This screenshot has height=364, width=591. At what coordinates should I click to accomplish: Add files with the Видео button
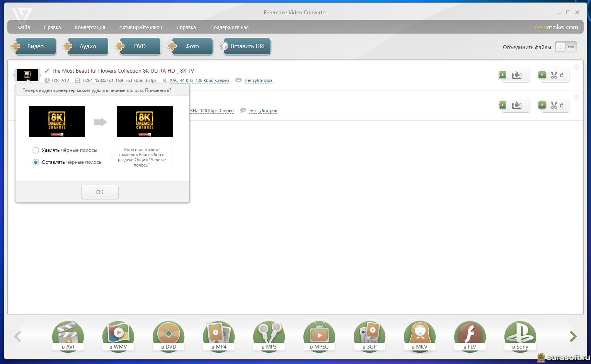(x=34, y=46)
